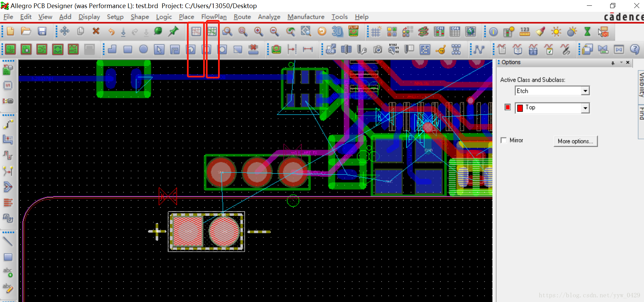Open the Options panel menu arrow
Viewport: 644px width, 302px height.
621,63
